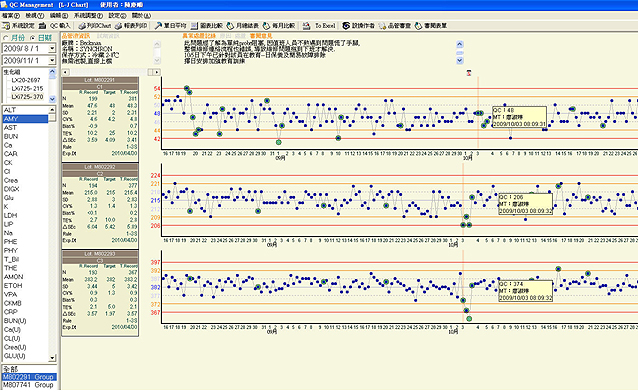This screenshot has width=638, height=392.
Task: Click the 列印Chart printer icon
Action: click(x=82, y=26)
